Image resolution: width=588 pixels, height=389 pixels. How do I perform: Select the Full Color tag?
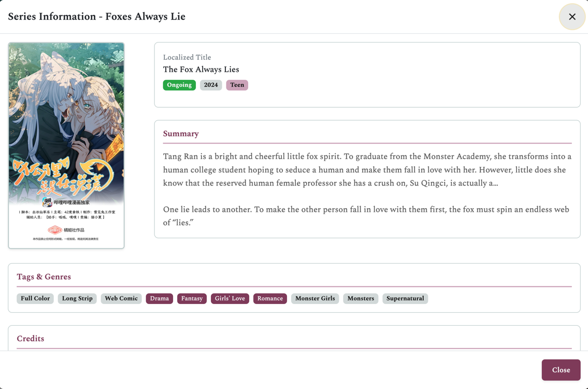[x=35, y=298]
